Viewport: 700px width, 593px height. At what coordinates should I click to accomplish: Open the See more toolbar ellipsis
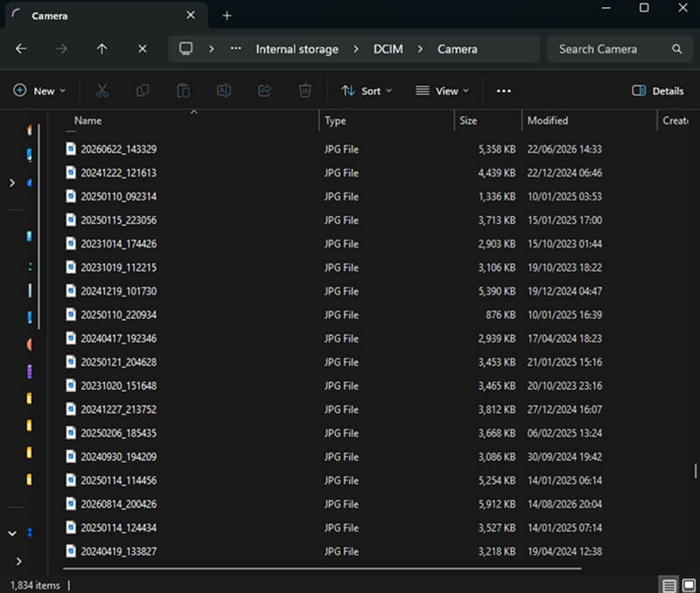[504, 91]
